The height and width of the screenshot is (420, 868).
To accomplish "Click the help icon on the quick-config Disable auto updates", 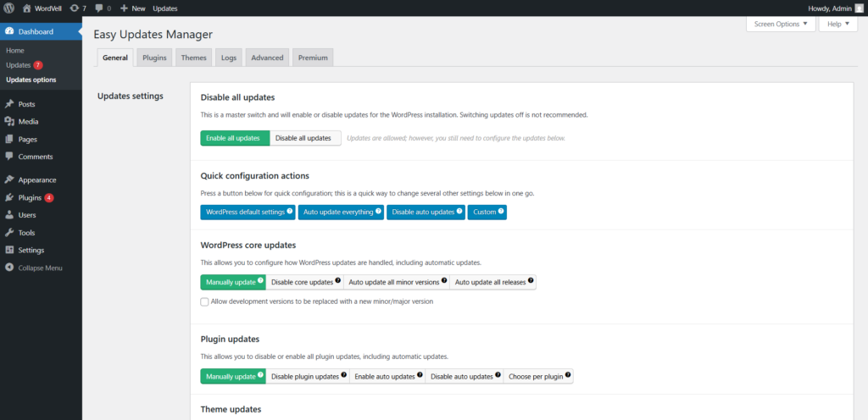I will 459,211.
